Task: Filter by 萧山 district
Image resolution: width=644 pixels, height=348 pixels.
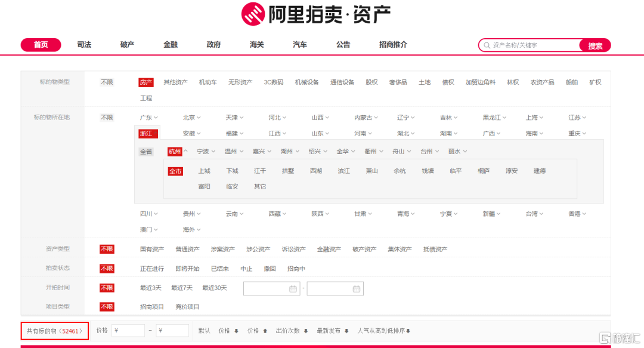Action: click(x=371, y=171)
